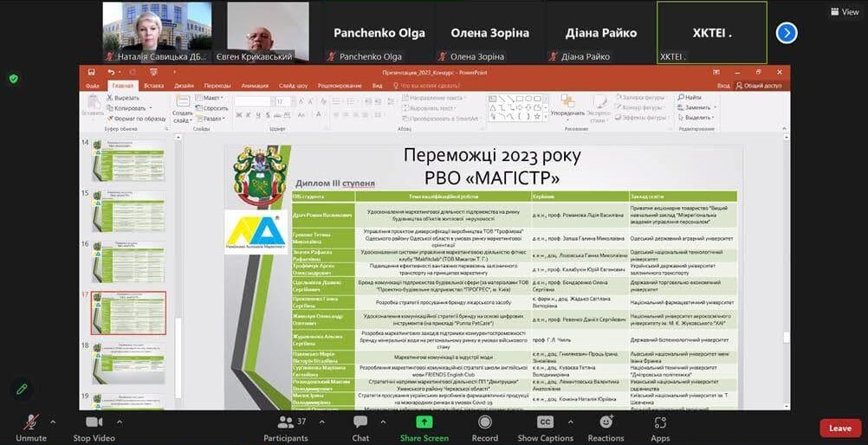Screen dimensions: 868x445
Task: Expand the audio options arrow next to Unmute
Action: (x=53, y=422)
